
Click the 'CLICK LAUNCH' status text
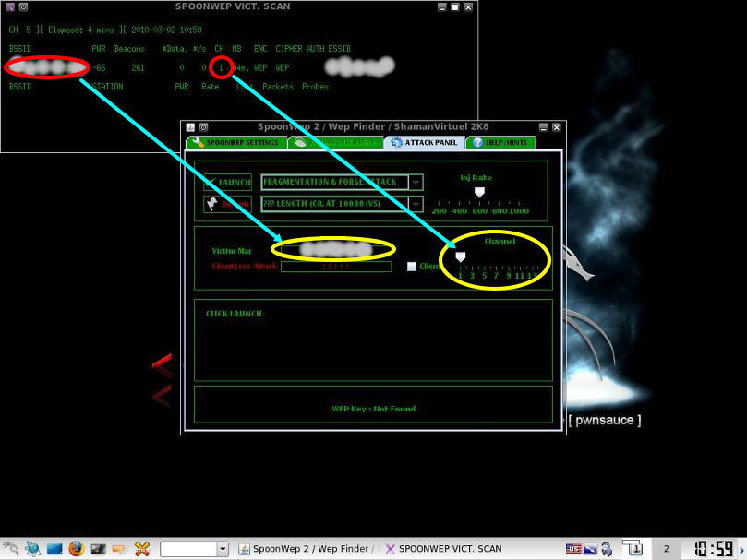(234, 314)
